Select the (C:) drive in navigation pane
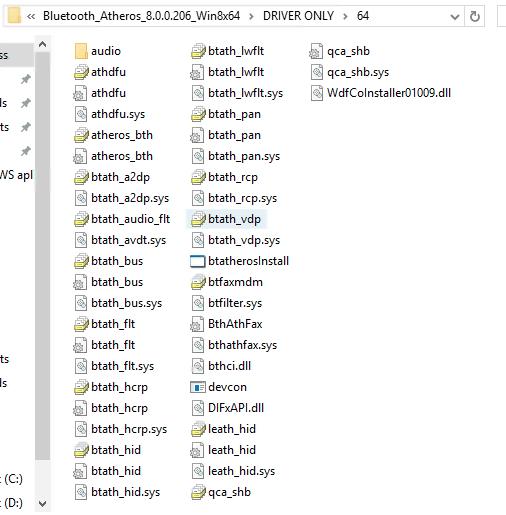Screen dimensions: 506x515 point(12,479)
